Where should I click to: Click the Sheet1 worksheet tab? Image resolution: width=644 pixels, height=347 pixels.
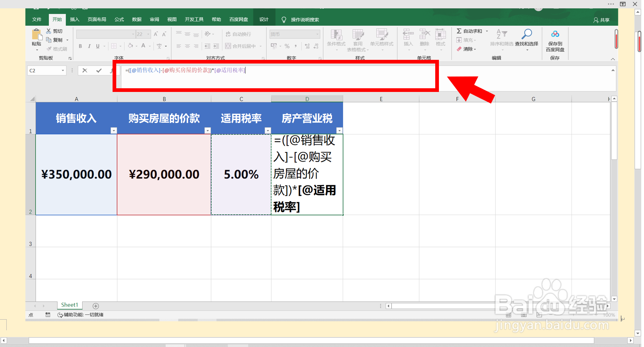(x=69, y=305)
